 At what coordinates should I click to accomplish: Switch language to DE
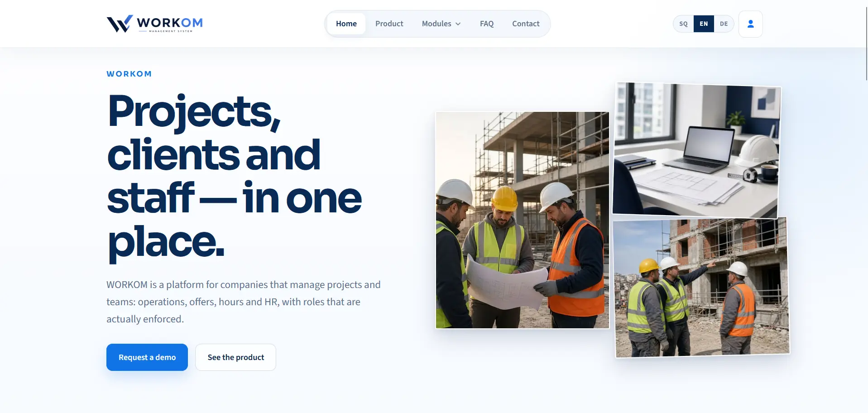(x=724, y=24)
